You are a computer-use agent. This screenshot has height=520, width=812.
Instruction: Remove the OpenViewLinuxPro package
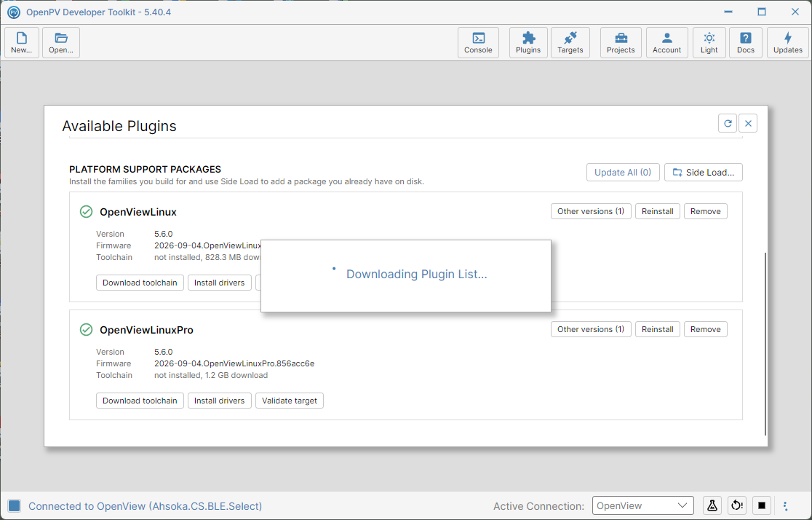pyautogui.click(x=705, y=329)
